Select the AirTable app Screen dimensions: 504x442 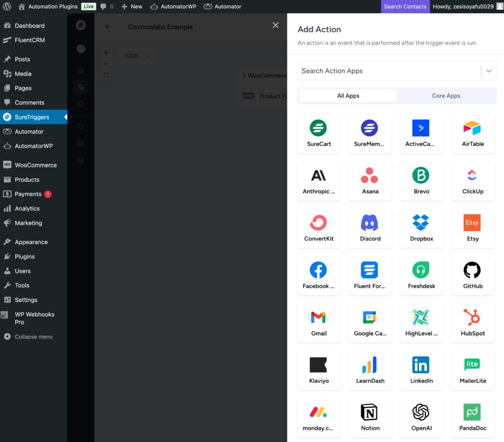pos(472,134)
